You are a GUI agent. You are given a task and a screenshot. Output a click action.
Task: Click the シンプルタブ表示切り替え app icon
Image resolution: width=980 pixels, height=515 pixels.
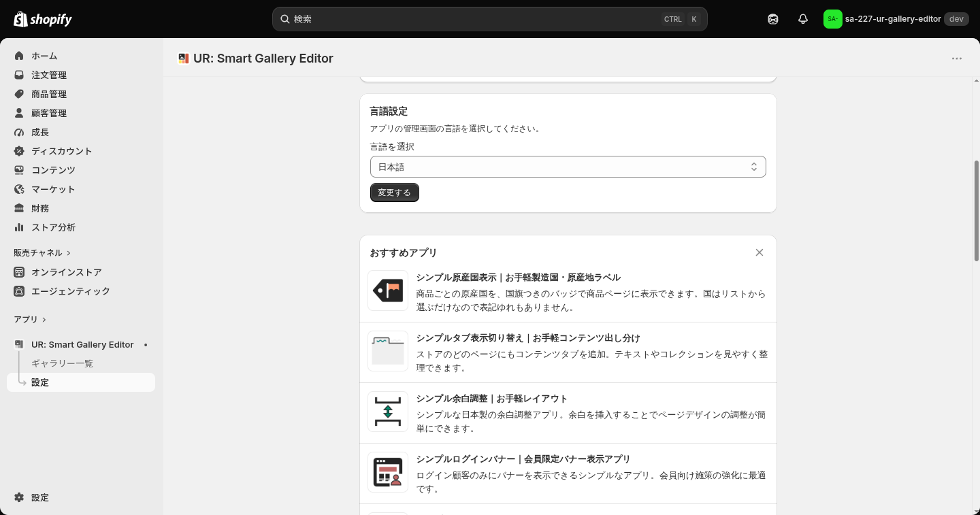(388, 351)
